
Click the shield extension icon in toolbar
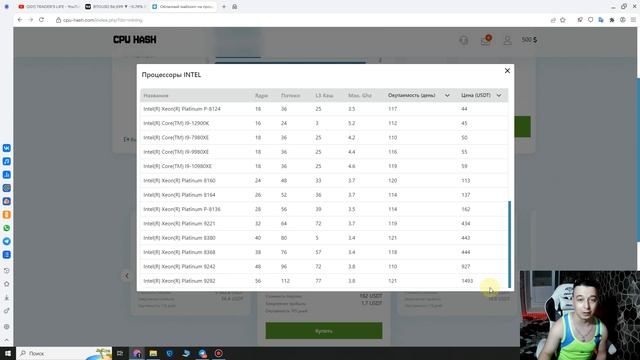point(590,20)
